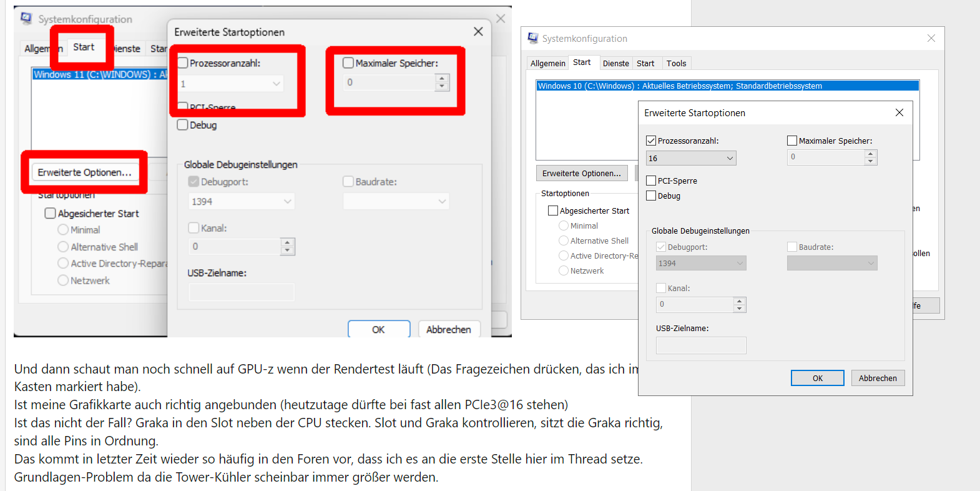
Task: Toggle Debug checkbox in Windows 10 dialog
Action: coord(651,196)
